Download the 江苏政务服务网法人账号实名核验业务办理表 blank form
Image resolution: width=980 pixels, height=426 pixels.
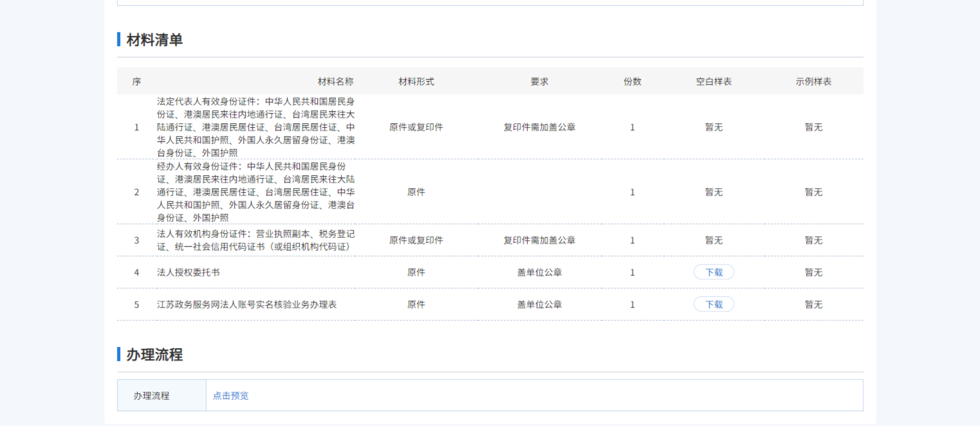714,304
